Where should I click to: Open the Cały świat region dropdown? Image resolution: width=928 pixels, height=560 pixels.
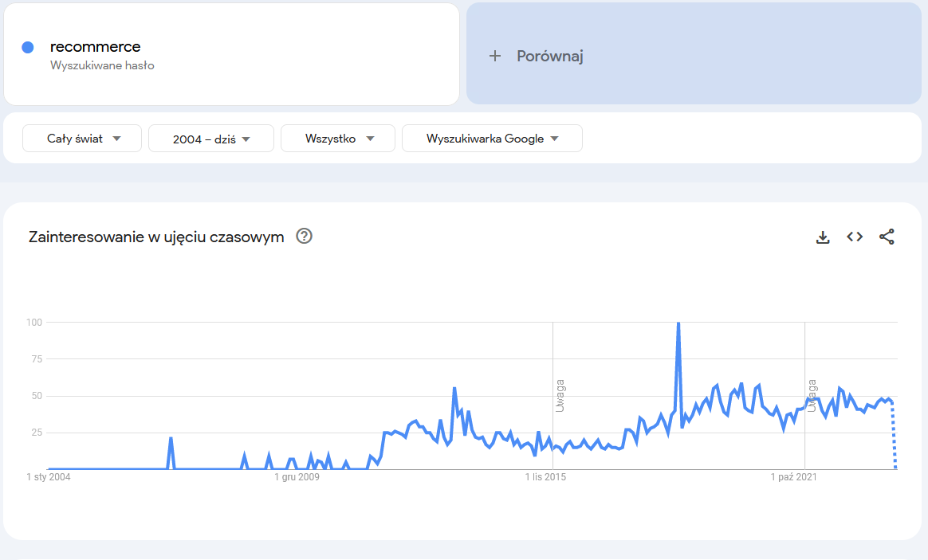(81, 138)
